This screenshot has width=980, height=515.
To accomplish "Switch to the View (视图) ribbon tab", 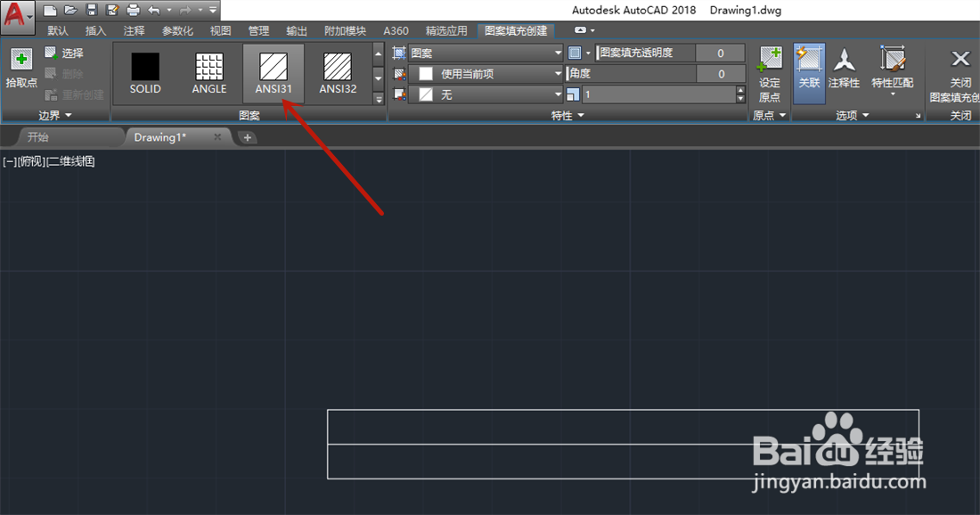I will (x=221, y=30).
